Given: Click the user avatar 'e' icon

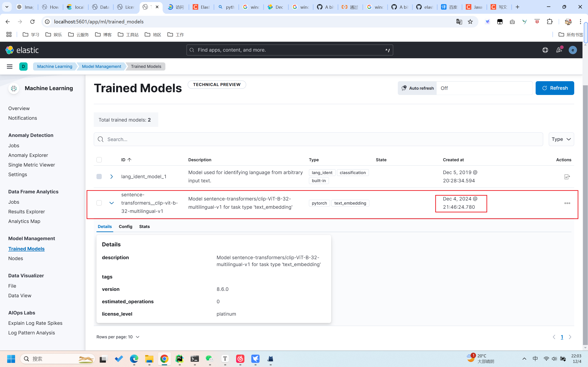Looking at the screenshot, I should pyautogui.click(x=573, y=50).
